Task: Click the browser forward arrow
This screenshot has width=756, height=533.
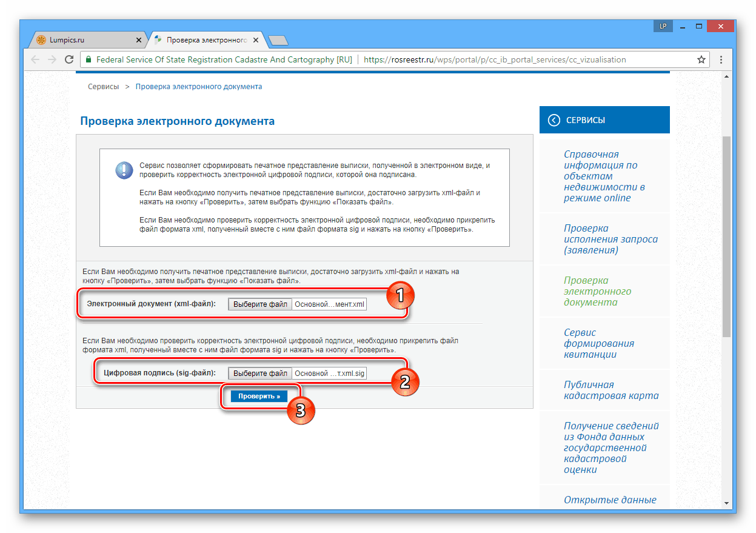Action: (52, 59)
